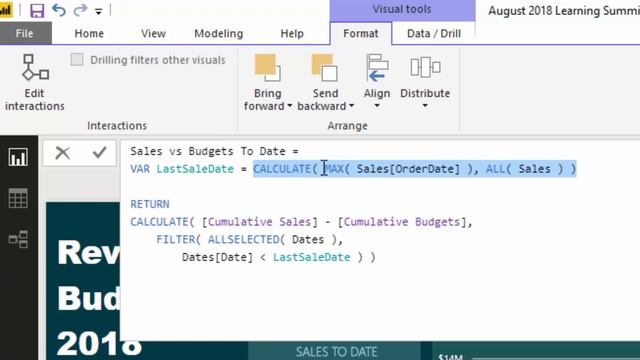The height and width of the screenshot is (360, 640).
Task: Expand the Send backward dropdown arrow
Action: click(x=351, y=106)
